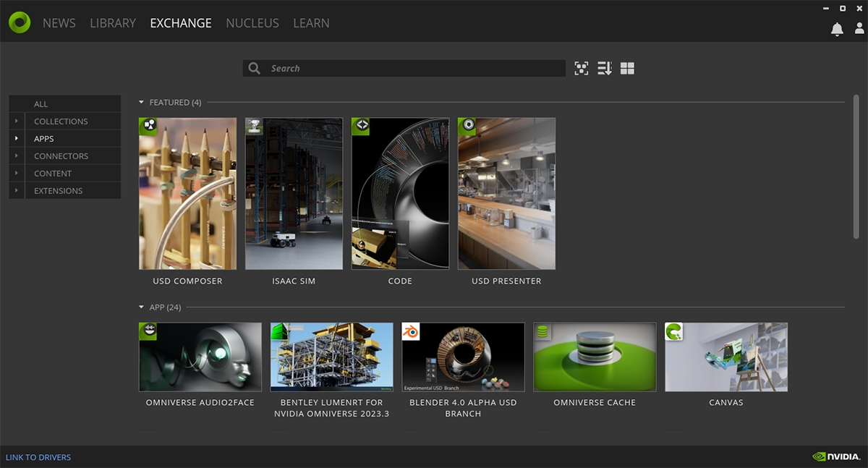Click the vertical scrollbar of the exchange list
Image resolution: width=868 pixels, height=468 pixels.
[856, 166]
